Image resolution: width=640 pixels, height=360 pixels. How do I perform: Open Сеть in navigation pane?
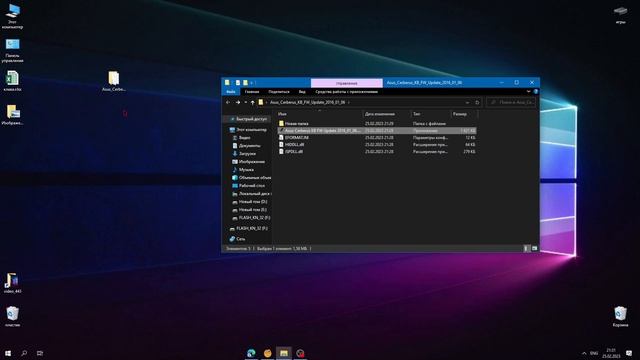(x=238, y=239)
